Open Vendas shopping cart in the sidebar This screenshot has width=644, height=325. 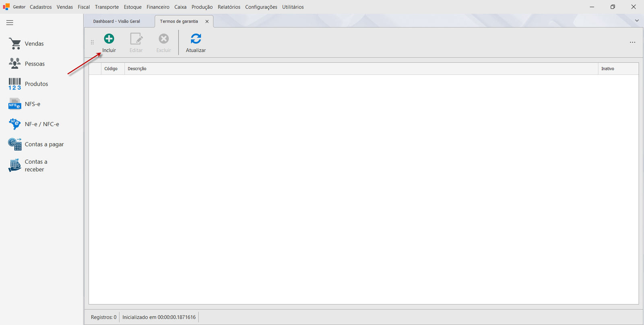pos(15,43)
